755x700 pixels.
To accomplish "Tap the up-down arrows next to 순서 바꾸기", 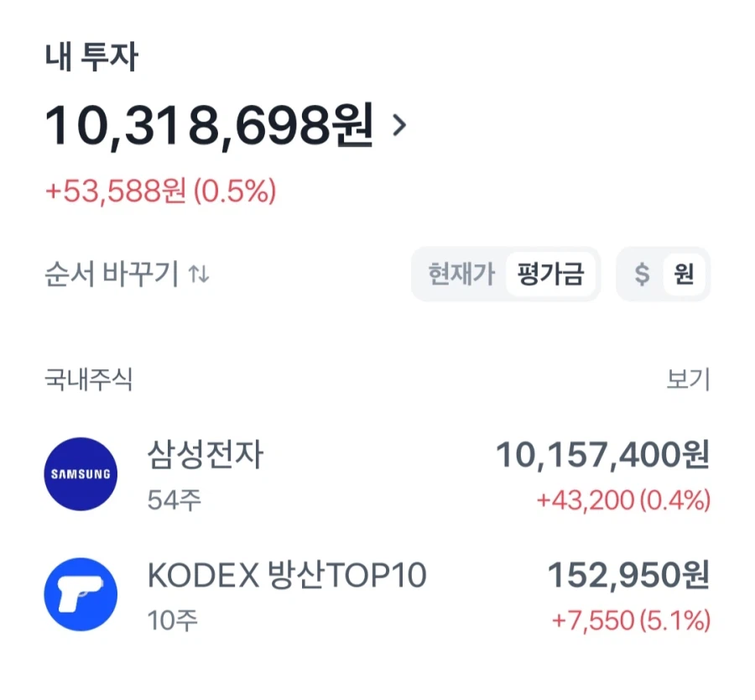I will pyautogui.click(x=200, y=274).
